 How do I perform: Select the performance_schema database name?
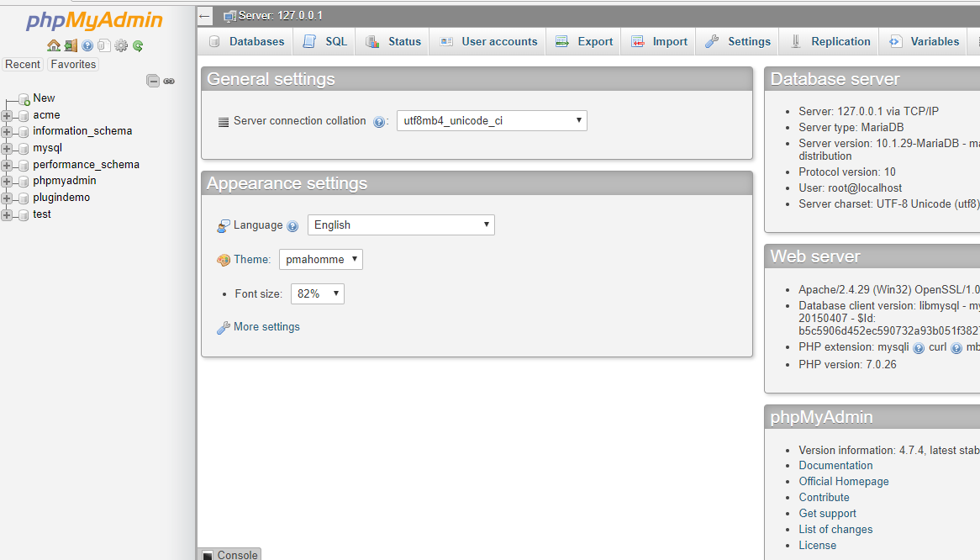[87, 165]
